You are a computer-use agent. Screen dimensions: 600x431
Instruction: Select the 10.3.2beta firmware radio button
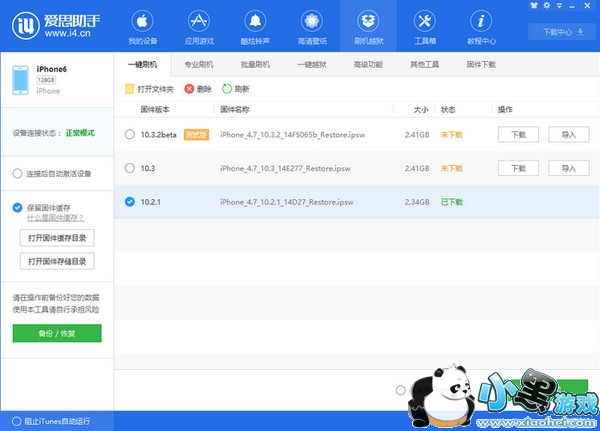pos(130,134)
